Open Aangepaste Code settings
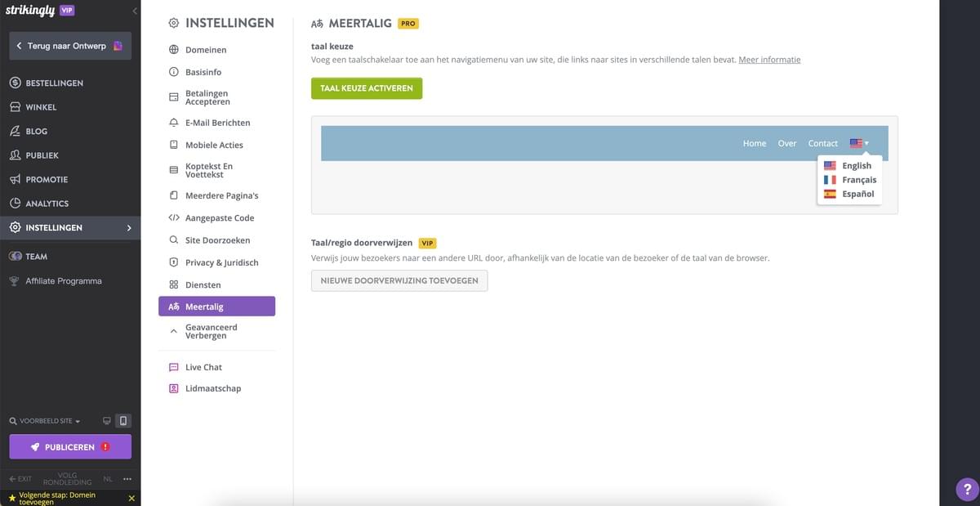Screen dimensions: 980x506 pos(220,217)
